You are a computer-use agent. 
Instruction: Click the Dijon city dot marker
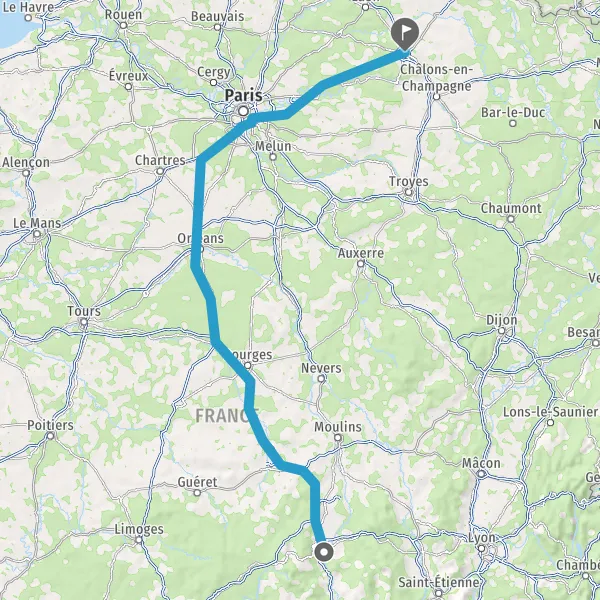coord(502,331)
